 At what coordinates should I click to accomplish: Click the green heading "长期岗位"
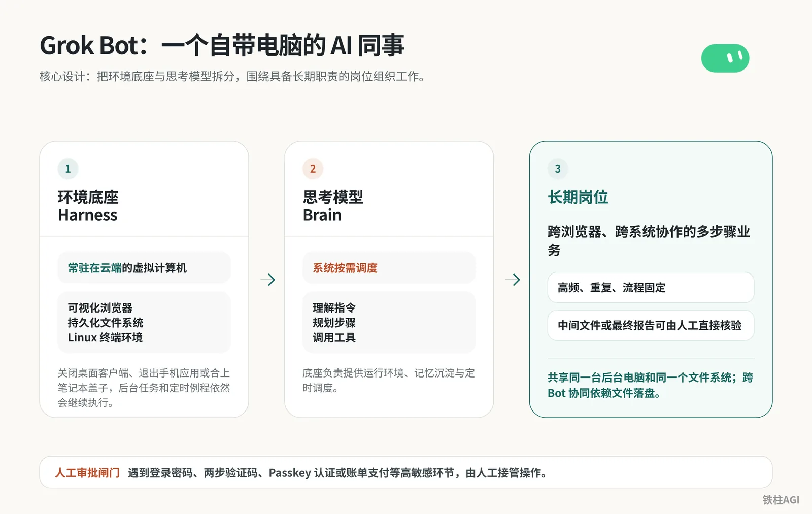(x=578, y=197)
